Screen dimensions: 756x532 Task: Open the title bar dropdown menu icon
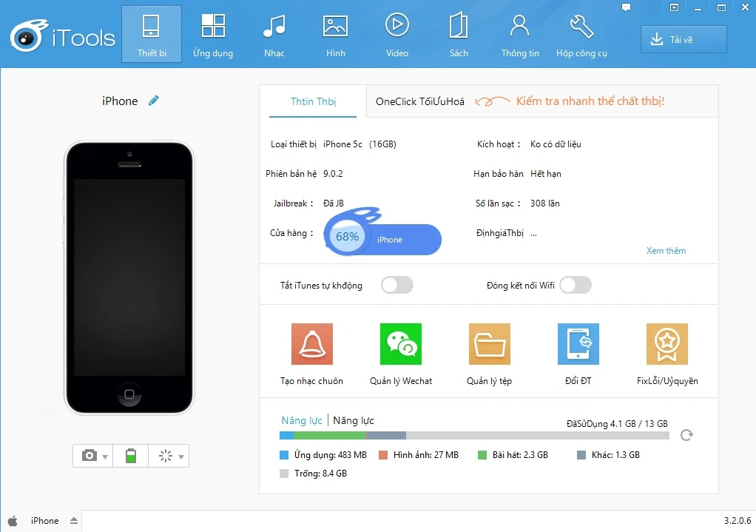point(675,7)
